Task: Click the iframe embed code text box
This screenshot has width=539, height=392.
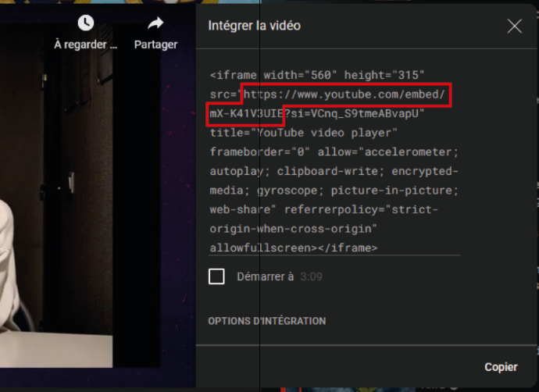Action: (334, 161)
